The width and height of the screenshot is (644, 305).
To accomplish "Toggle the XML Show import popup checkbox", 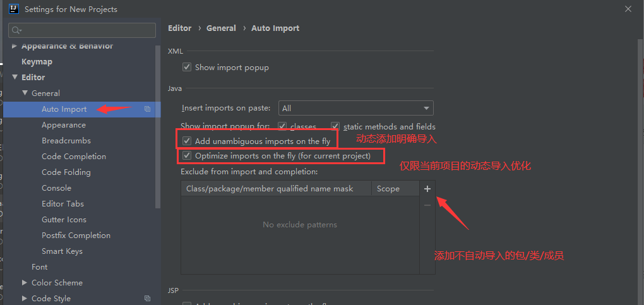I will click(x=187, y=67).
